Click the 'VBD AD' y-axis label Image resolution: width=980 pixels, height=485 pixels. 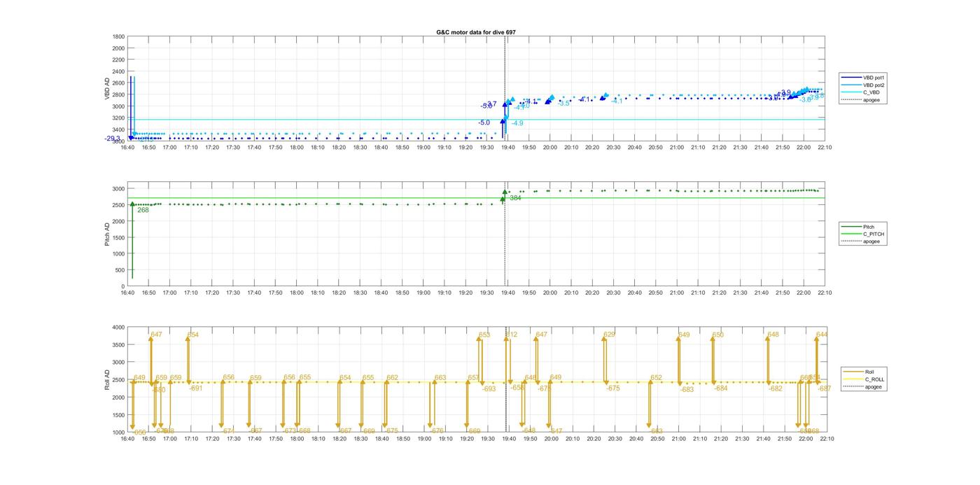[x=108, y=88]
